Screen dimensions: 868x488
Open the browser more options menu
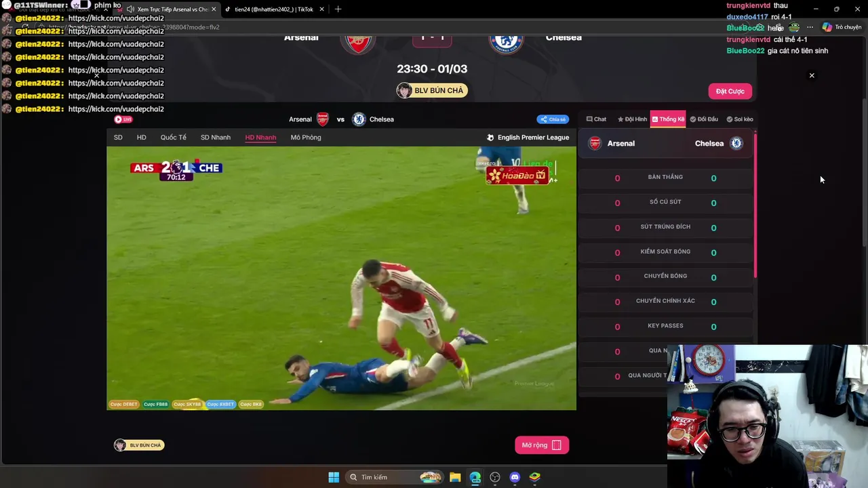(810, 27)
